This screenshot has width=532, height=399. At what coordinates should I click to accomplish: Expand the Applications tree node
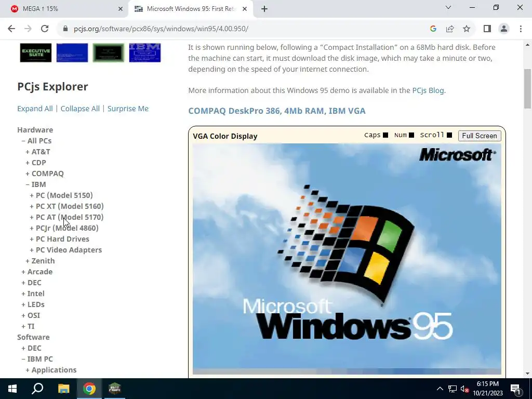51,370
